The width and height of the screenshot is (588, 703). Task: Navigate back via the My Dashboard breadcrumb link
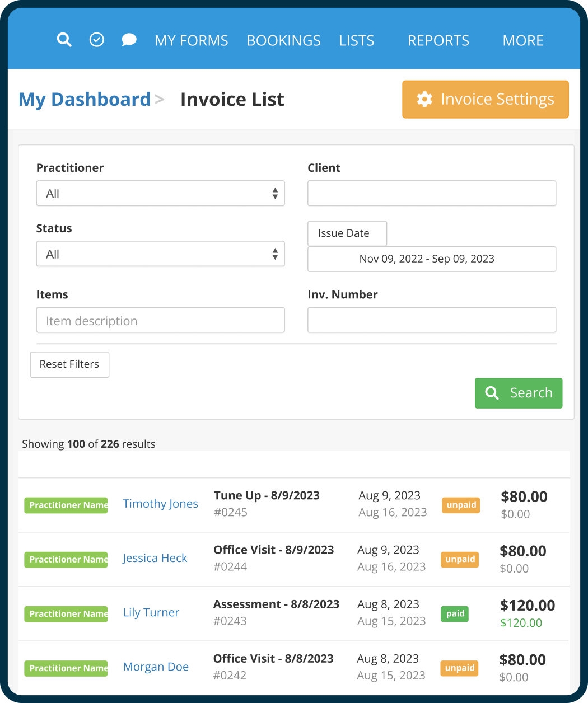tap(85, 99)
